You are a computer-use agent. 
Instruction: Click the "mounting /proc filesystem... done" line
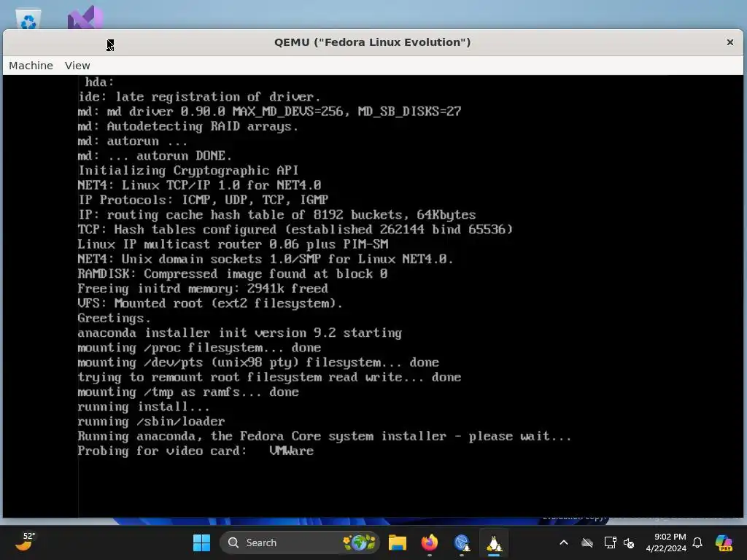pos(199,348)
